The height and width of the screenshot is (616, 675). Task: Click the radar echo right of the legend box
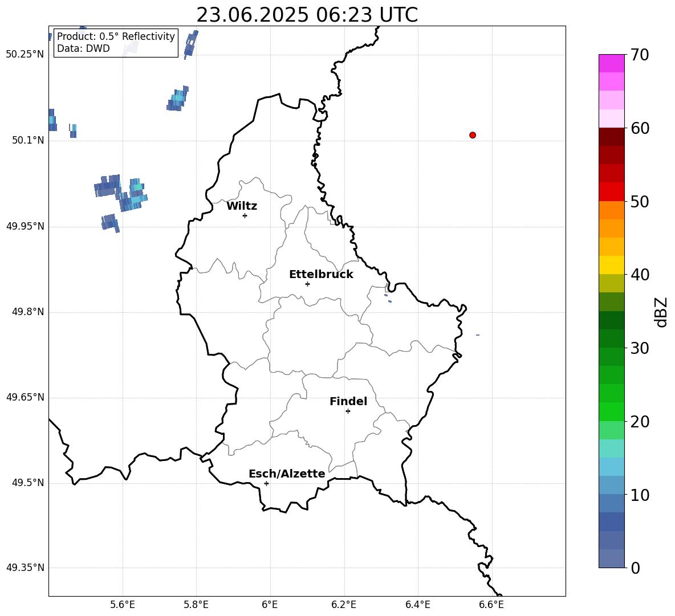tap(191, 44)
